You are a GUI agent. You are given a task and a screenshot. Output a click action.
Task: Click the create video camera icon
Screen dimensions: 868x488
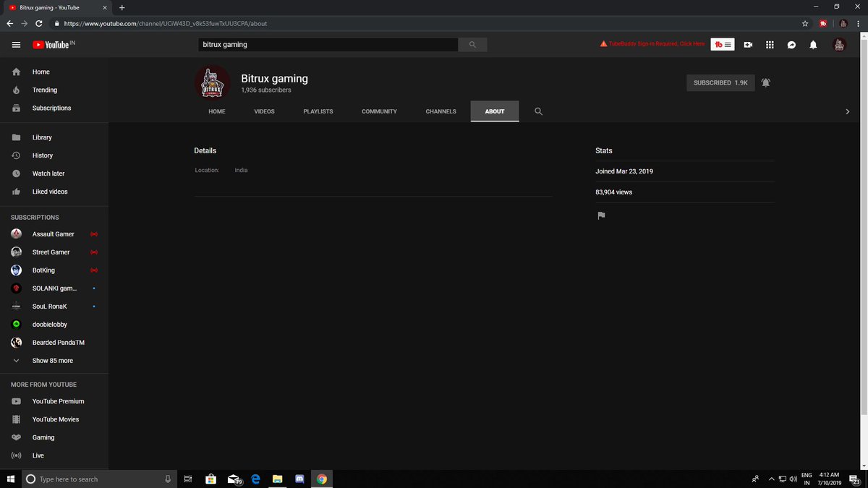click(748, 45)
